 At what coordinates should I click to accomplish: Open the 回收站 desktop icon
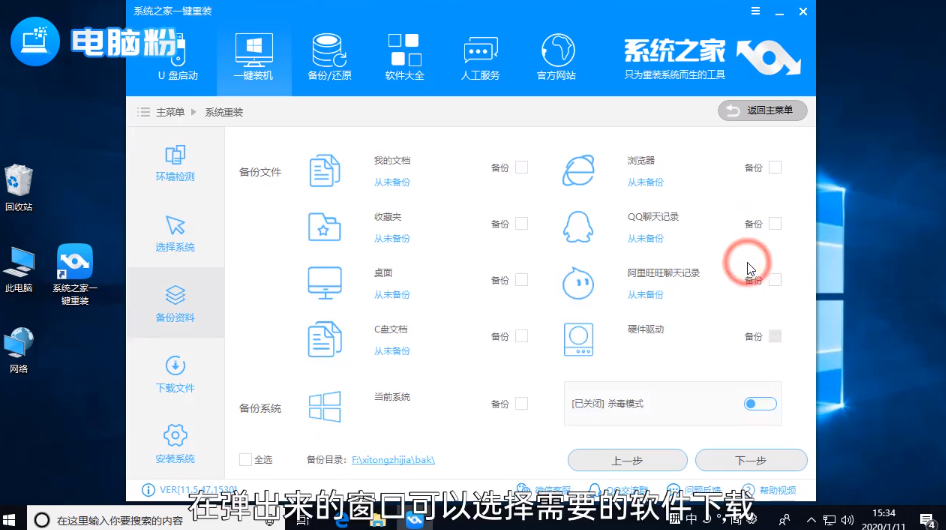tap(19, 188)
